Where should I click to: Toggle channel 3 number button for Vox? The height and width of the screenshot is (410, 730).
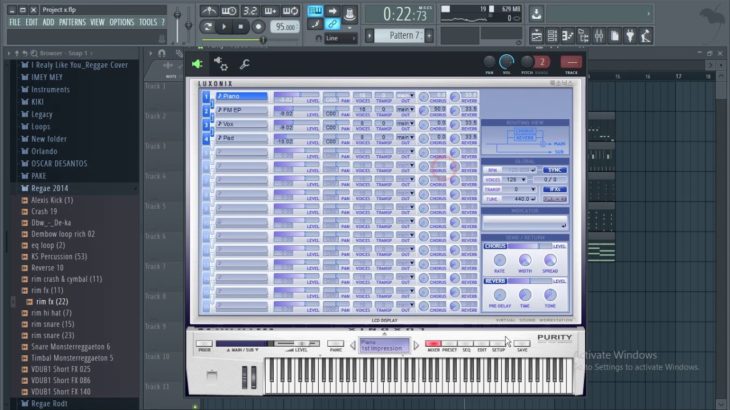(206, 125)
